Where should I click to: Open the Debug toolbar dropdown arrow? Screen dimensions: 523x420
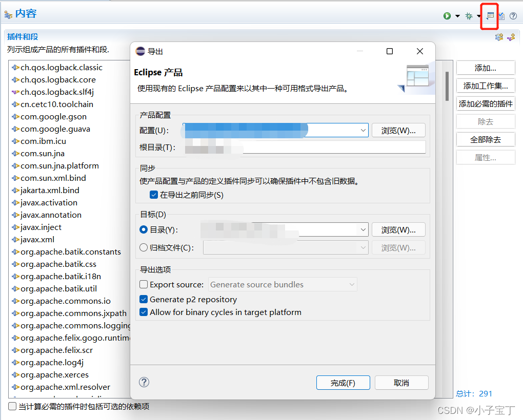(478, 16)
